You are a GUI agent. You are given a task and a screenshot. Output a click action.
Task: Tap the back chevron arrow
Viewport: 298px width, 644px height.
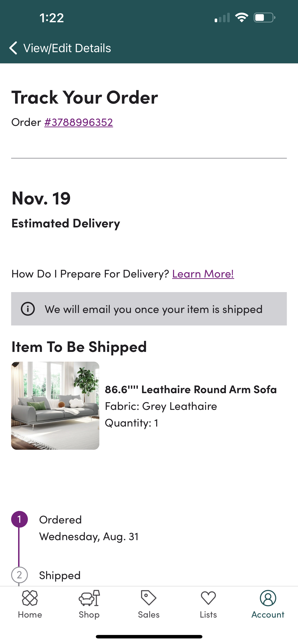coord(13,48)
